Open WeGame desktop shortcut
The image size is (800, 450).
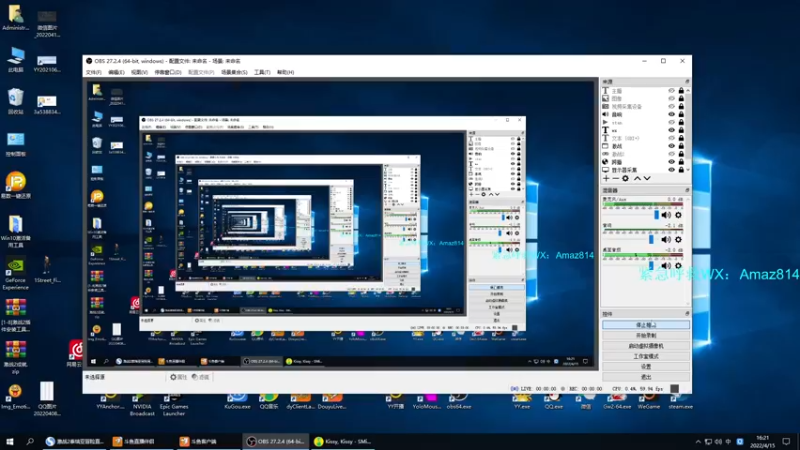point(648,402)
